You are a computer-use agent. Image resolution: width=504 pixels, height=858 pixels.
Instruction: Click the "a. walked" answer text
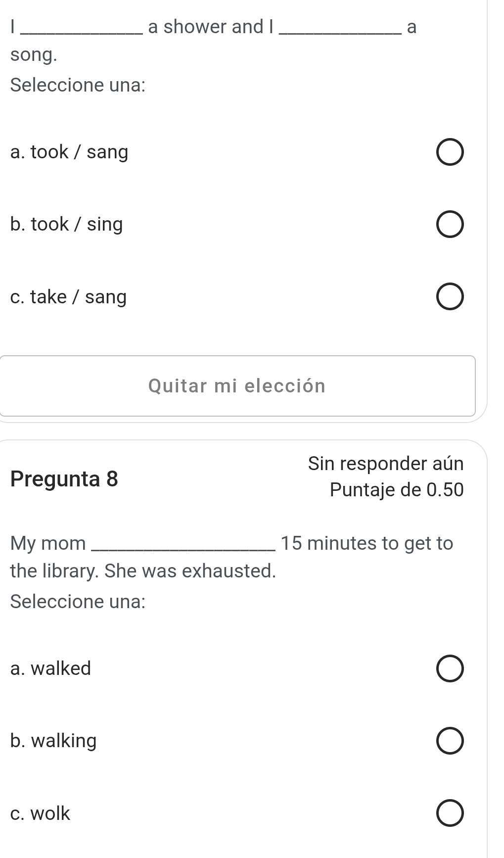(x=50, y=668)
